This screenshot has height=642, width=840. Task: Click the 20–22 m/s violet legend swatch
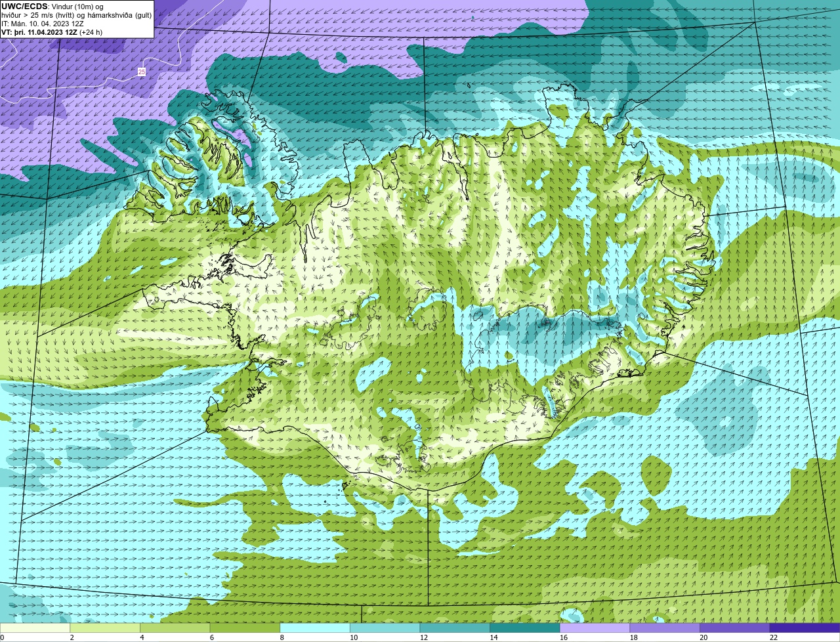[x=735, y=628]
